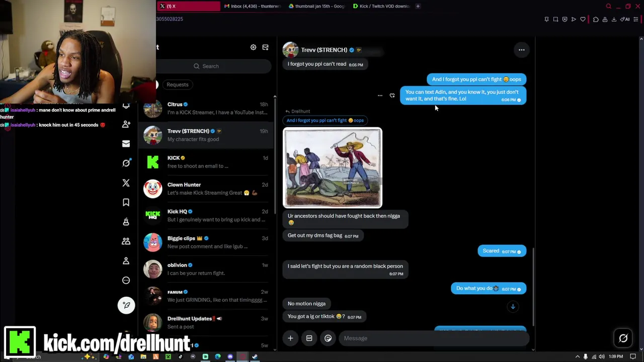Image resolution: width=644 pixels, height=362 pixels.
Task: Open browser extensions cube icon
Action: 596,19
